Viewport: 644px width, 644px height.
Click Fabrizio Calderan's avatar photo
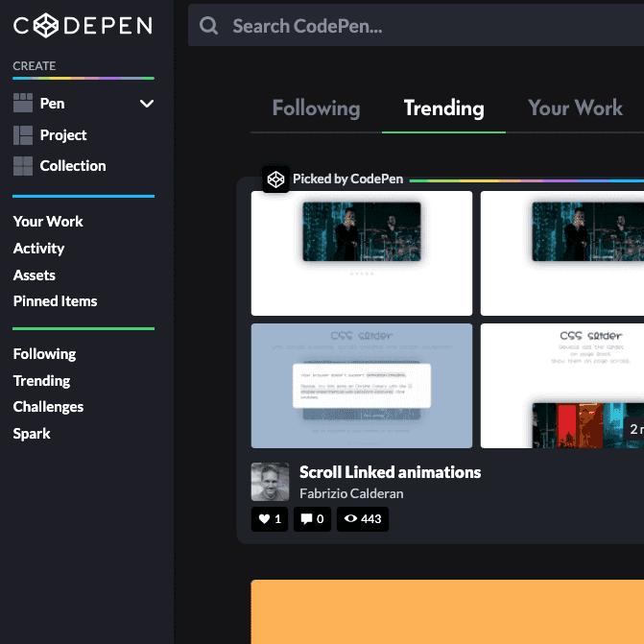(x=271, y=482)
